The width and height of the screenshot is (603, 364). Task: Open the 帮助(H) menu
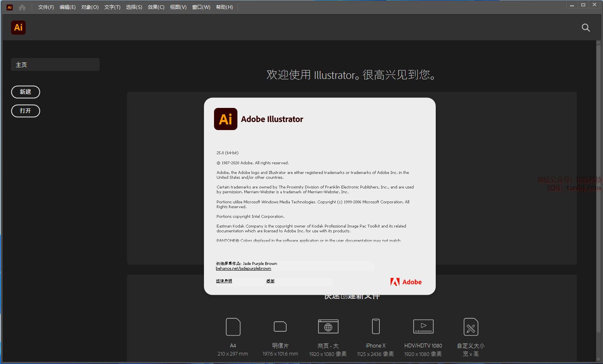click(225, 7)
